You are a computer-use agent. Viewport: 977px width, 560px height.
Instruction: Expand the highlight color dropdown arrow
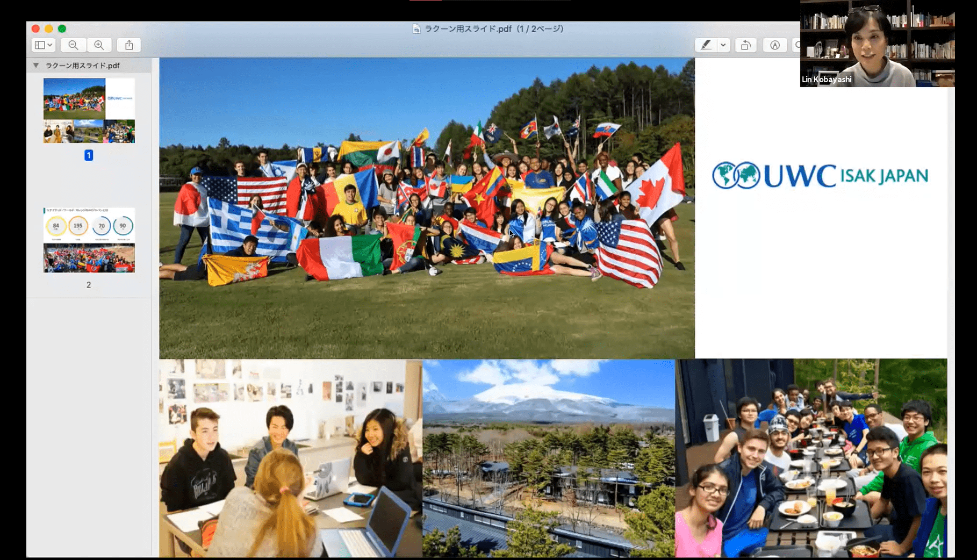(723, 45)
